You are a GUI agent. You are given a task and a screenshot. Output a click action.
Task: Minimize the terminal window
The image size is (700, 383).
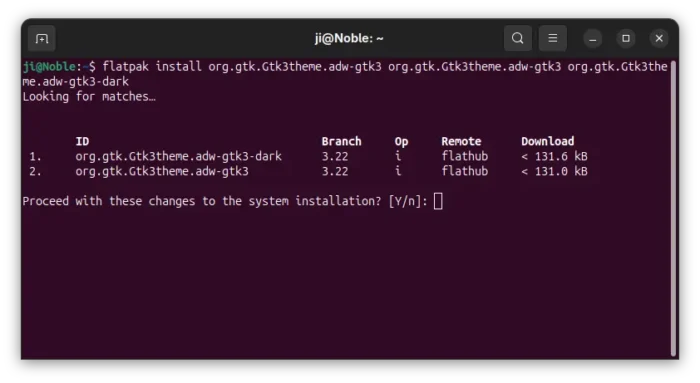[592, 39]
